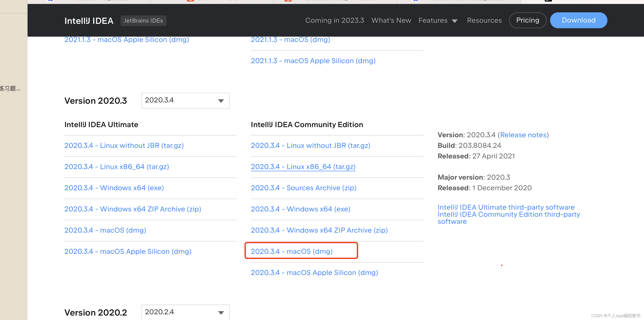644x320 pixels.
Task: Select the Major version 2020.3 text
Action: 474,177
